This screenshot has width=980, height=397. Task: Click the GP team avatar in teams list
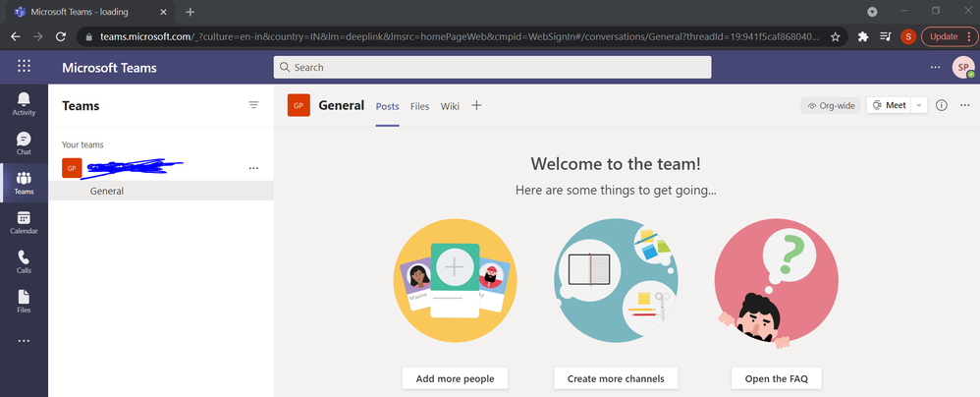click(x=72, y=168)
